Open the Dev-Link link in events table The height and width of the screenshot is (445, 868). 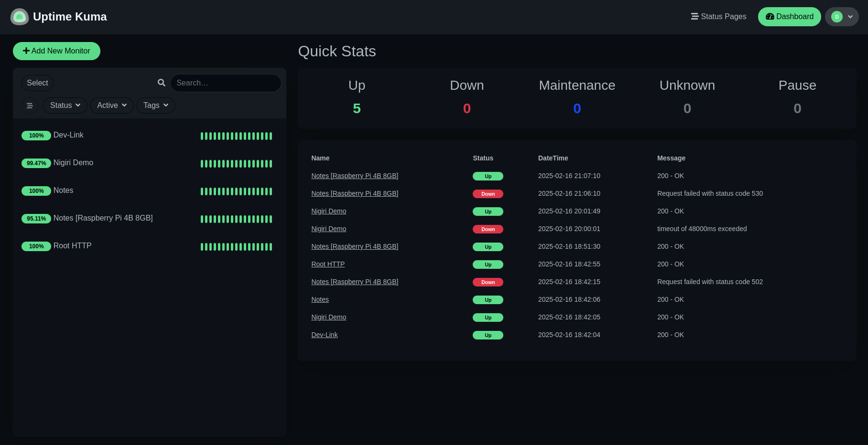coord(325,335)
